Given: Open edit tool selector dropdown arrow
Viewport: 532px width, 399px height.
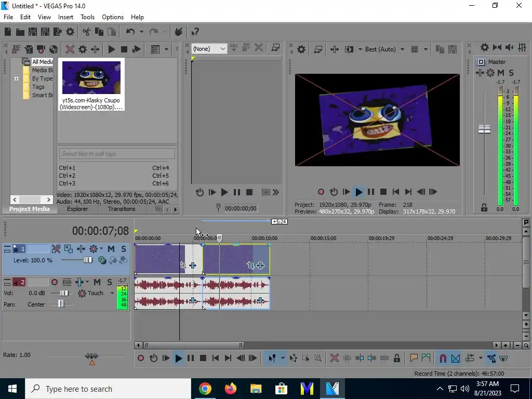Looking at the screenshot, I should click(x=282, y=358).
